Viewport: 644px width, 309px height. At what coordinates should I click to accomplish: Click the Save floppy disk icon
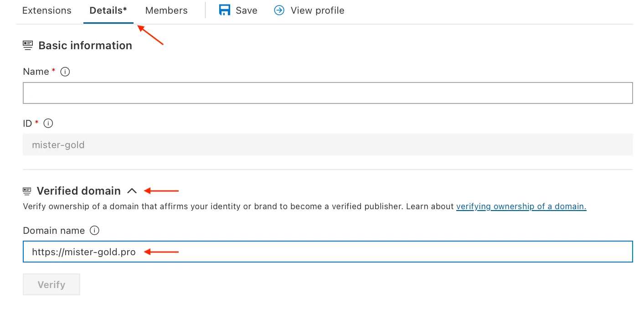(225, 10)
